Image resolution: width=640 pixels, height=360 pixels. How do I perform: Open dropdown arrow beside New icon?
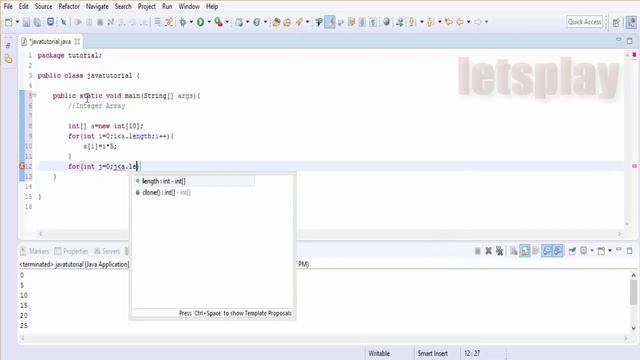click(x=17, y=22)
